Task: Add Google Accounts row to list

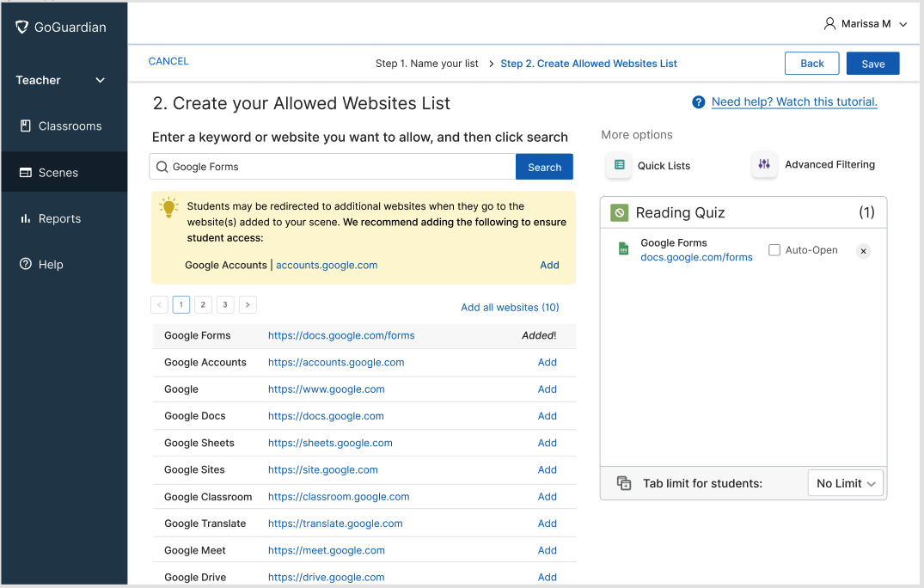Action: [x=547, y=363]
